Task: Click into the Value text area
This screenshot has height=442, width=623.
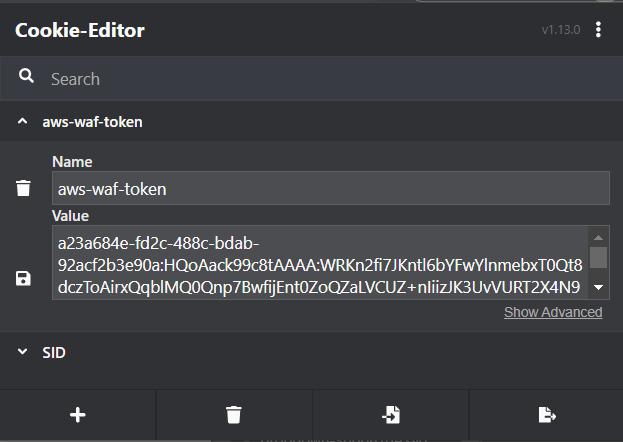Action: (x=320, y=262)
